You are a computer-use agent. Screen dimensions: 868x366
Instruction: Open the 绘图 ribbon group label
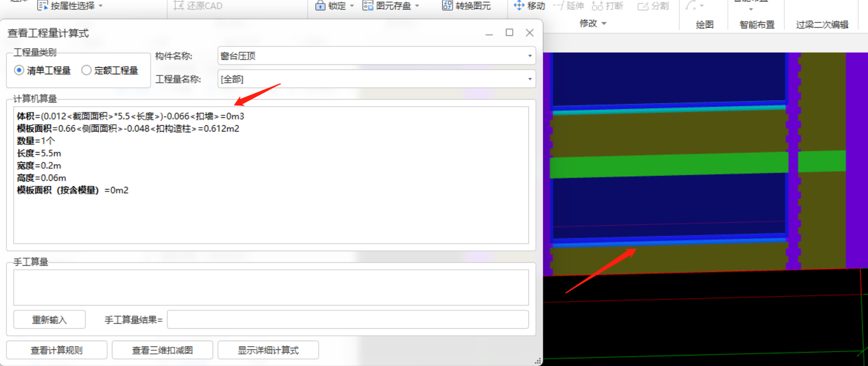[705, 24]
